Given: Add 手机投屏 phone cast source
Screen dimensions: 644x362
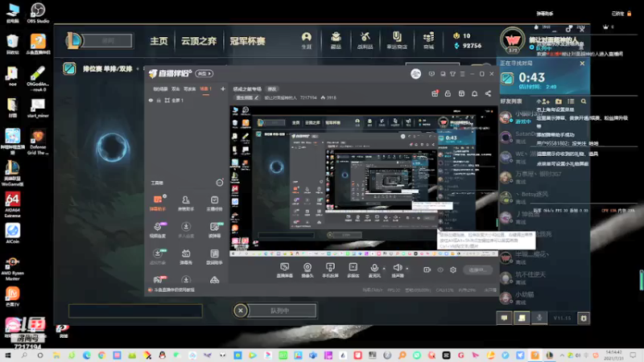Looking at the screenshot, I should (330, 270).
